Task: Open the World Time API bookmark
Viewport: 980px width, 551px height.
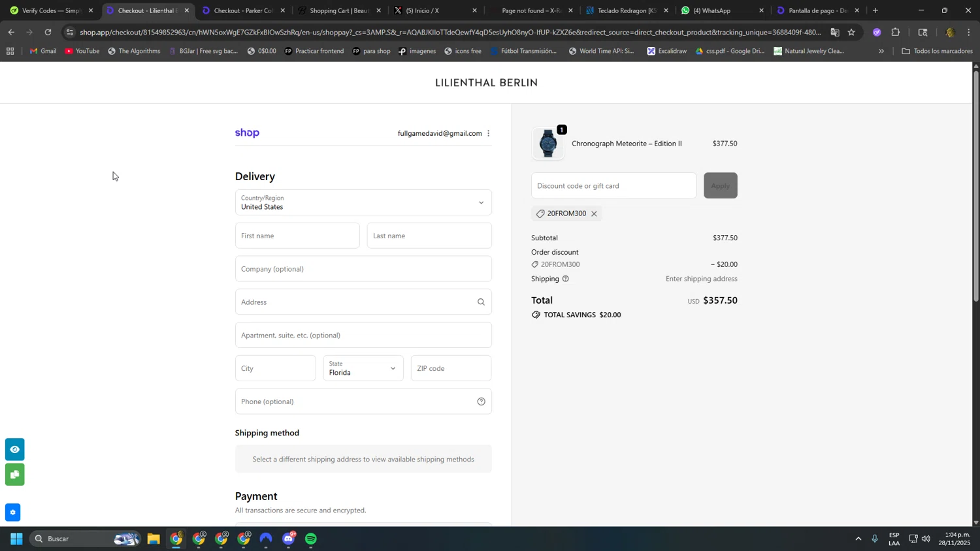Action: point(601,51)
